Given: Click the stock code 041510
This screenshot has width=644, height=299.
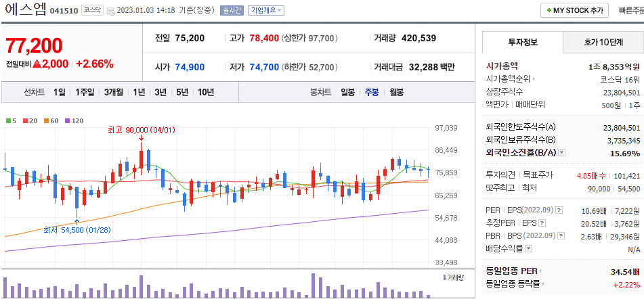Looking at the screenshot, I should [x=64, y=11].
